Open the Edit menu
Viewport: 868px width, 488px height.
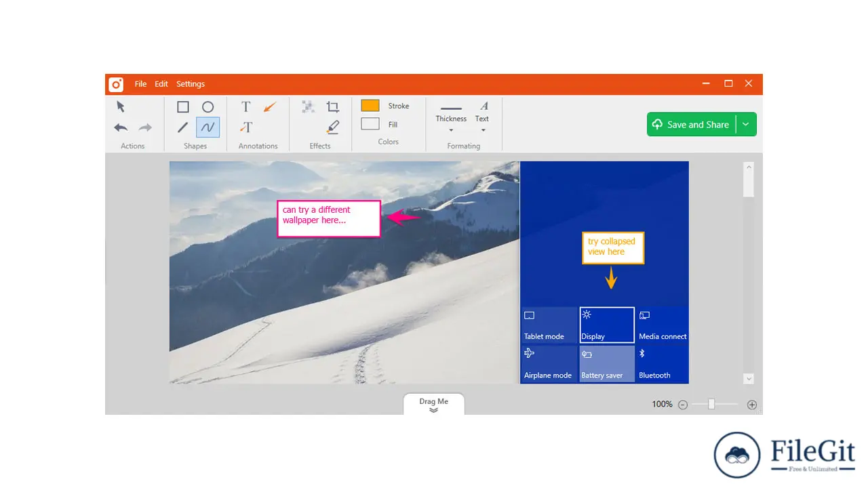(x=161, y=84)
